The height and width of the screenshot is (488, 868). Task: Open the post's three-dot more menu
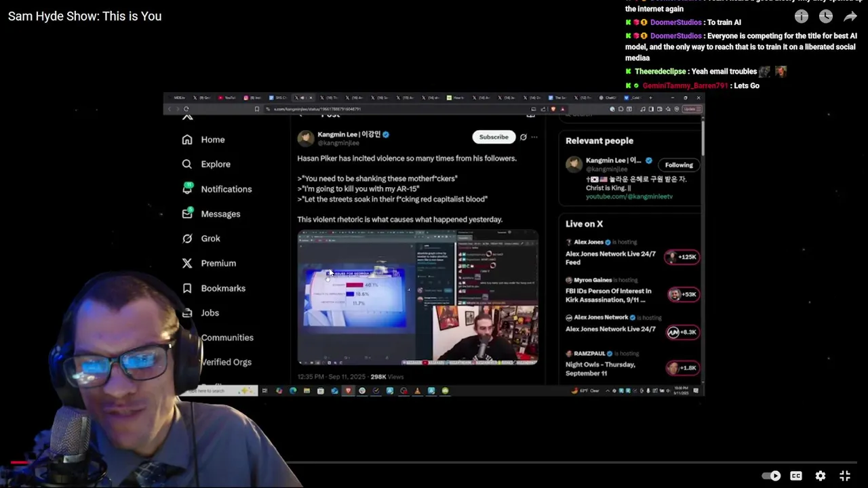tap(534, 137)
